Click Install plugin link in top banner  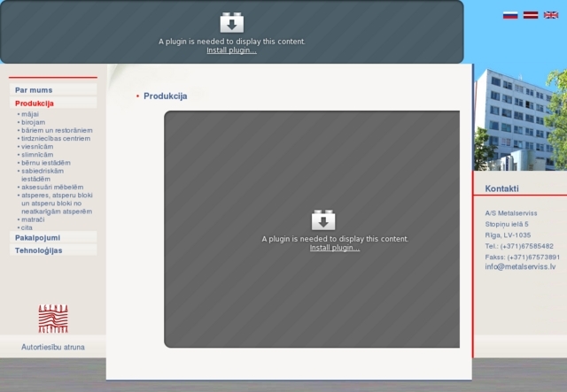tap(231, 50)
